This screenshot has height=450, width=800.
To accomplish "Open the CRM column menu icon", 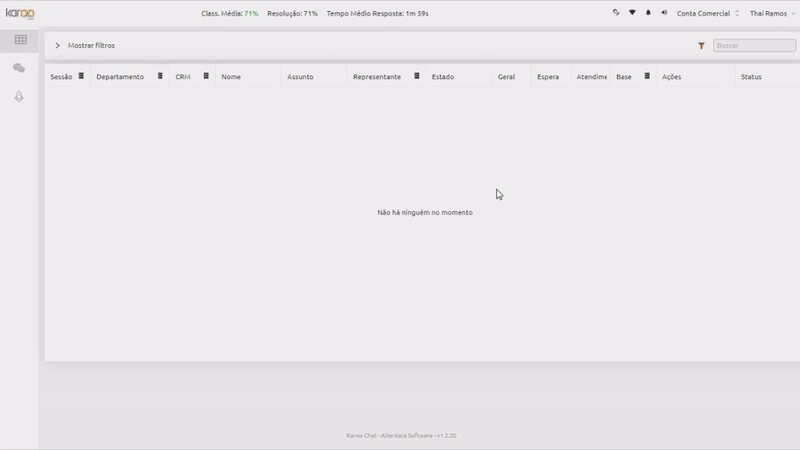I will 206,76.
